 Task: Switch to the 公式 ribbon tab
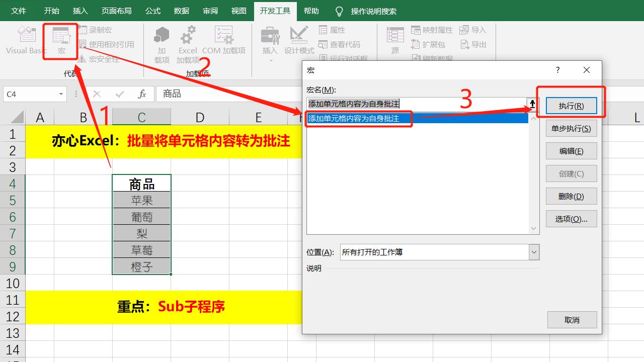(x=152, y=10)
